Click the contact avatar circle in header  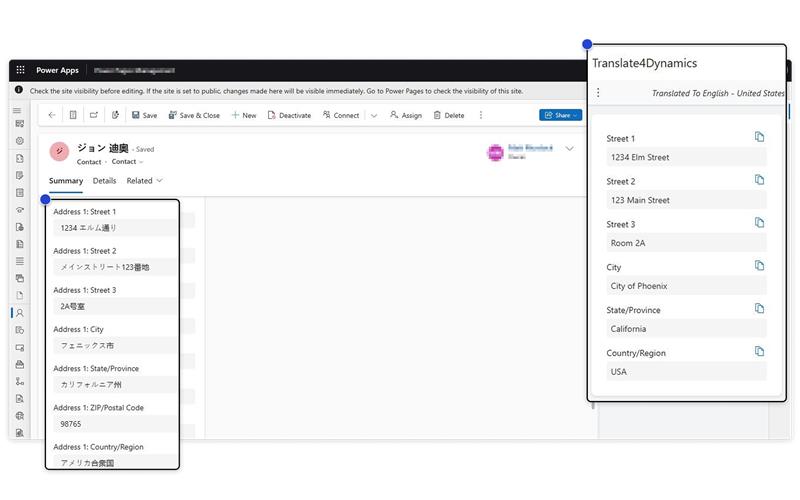click(x=59, y=152)
